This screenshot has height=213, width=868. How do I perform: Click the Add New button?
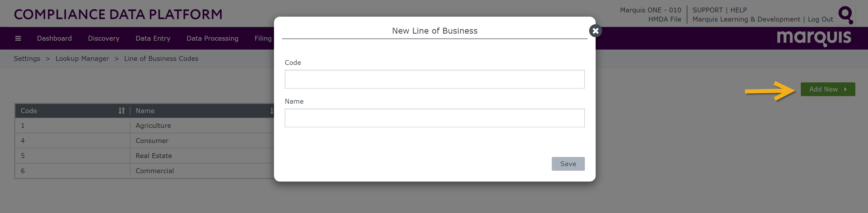pyautogui.click(x=828, y=89)
